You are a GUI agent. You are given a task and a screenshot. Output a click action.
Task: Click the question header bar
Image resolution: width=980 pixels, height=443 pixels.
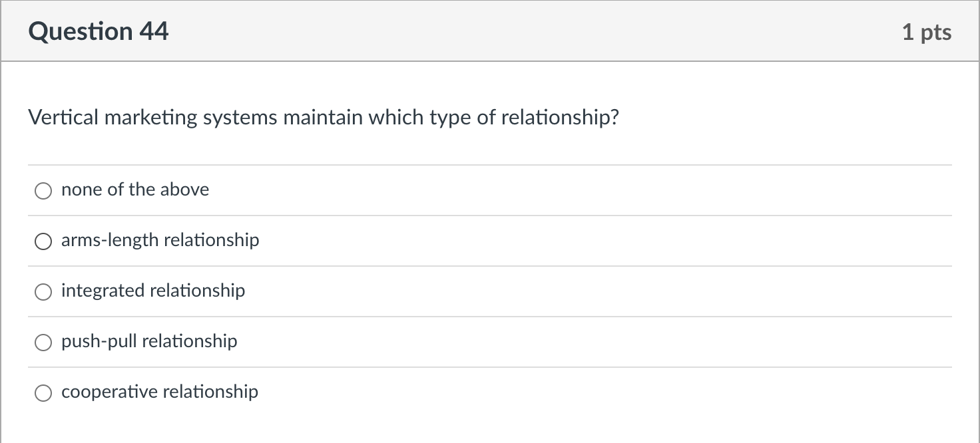point(490,31)
